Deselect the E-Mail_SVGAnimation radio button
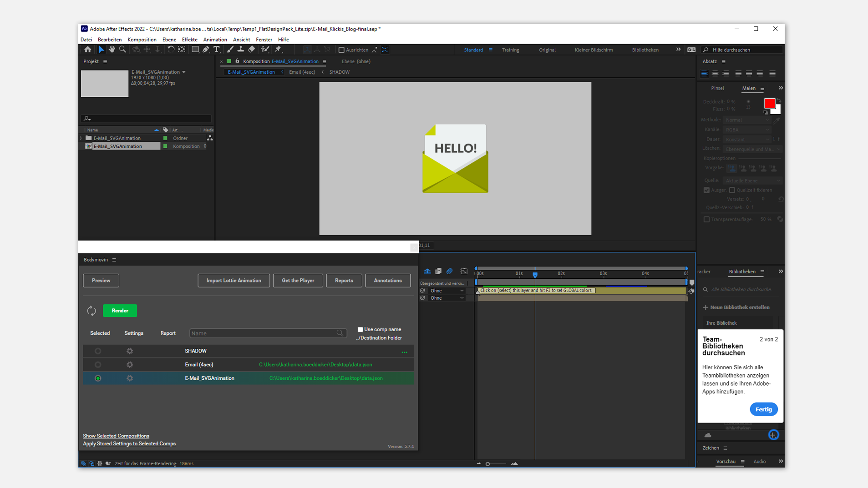The width and height of the screenshot is (868, 488). 98,378
